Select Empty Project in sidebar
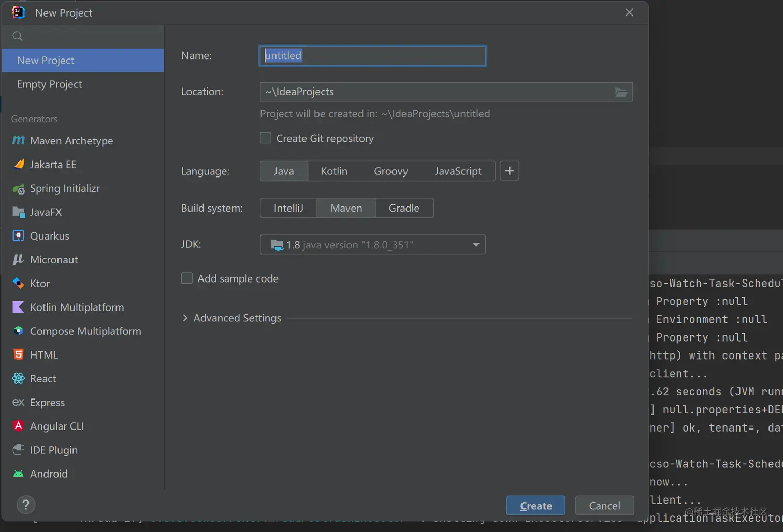783x532 pixels. point(50,84)
